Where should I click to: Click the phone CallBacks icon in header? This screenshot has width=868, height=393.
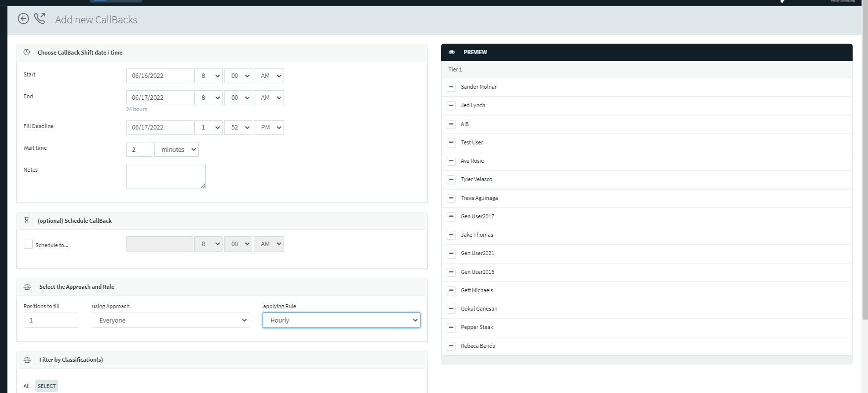click(40, 19)
